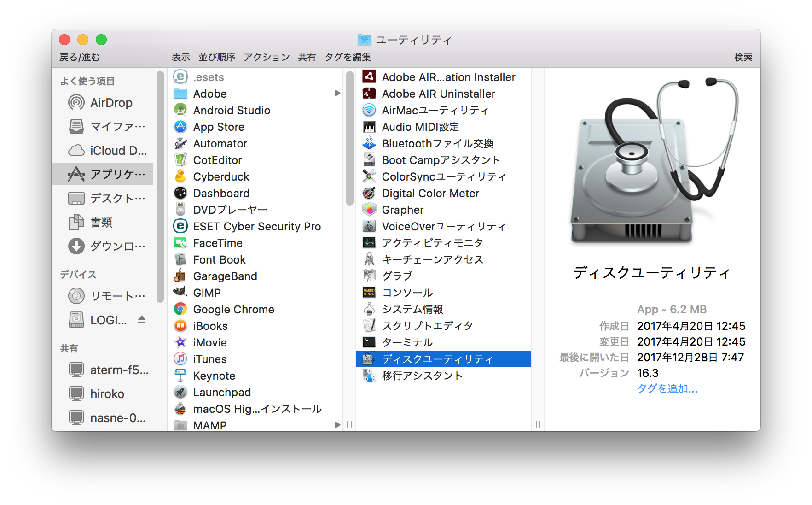
Task: Select the GIMP app icon
Action: [x=180, y=293]
